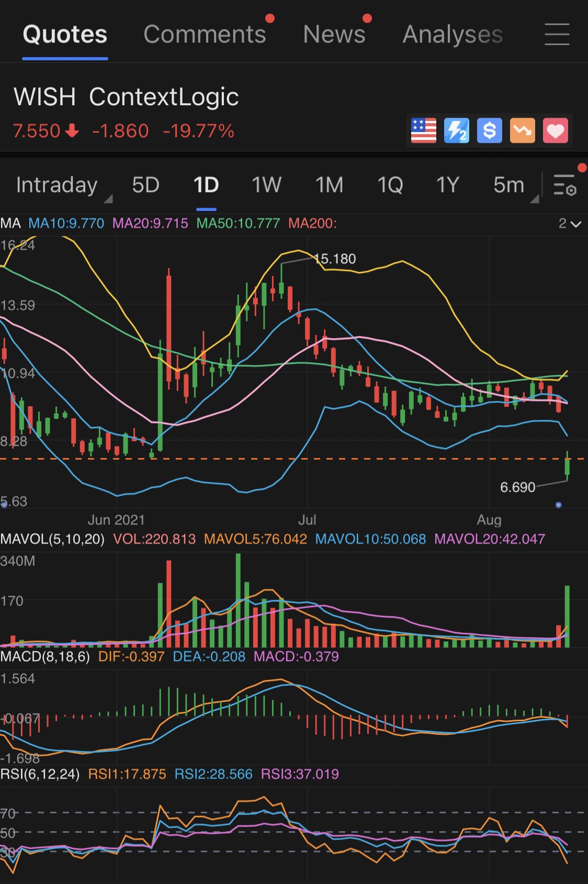
Task: Tap the DEA:-0.208 value
Action: (209, 656)
